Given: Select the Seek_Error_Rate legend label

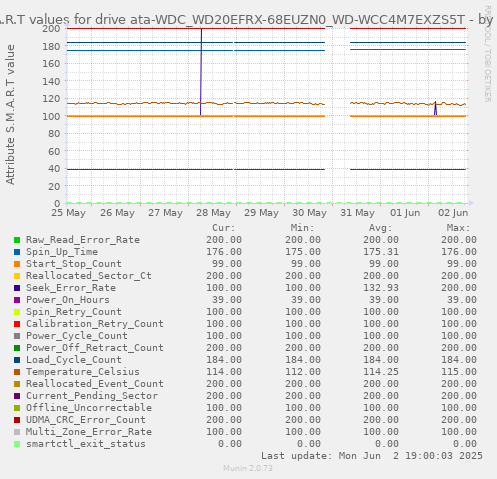Looking at the screenshot, I should point(71,288).
